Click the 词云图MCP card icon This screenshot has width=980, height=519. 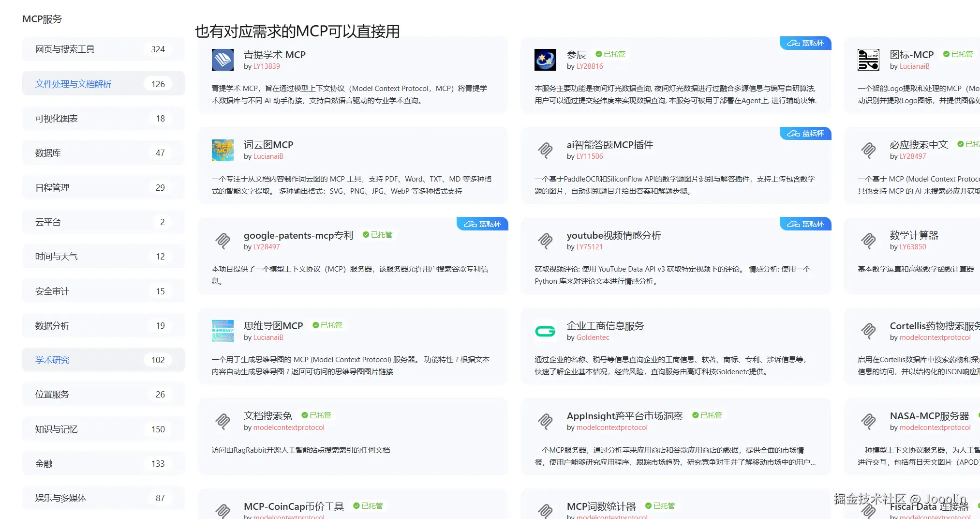click(223, 150)
